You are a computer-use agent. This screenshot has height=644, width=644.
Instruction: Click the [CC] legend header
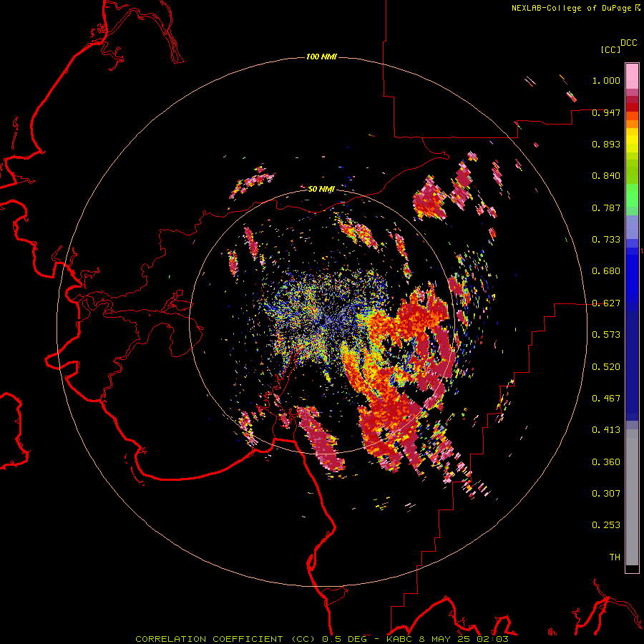tap(611, 49)
